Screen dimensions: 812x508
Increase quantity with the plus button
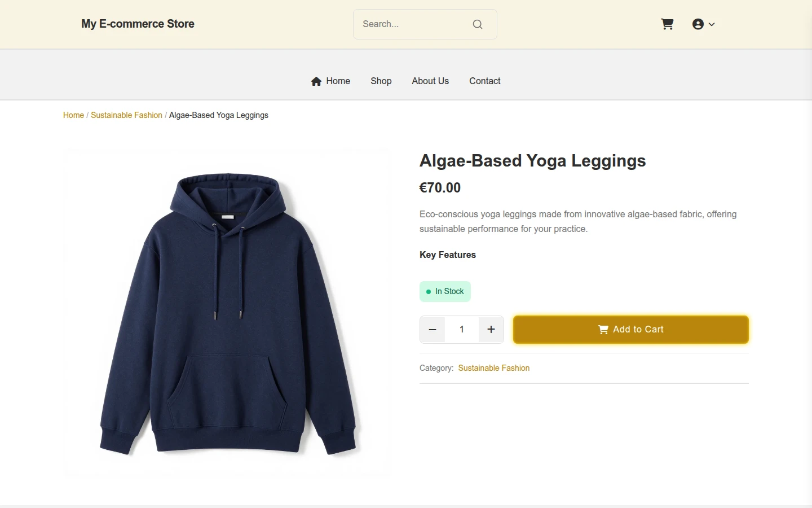[491, 330]
